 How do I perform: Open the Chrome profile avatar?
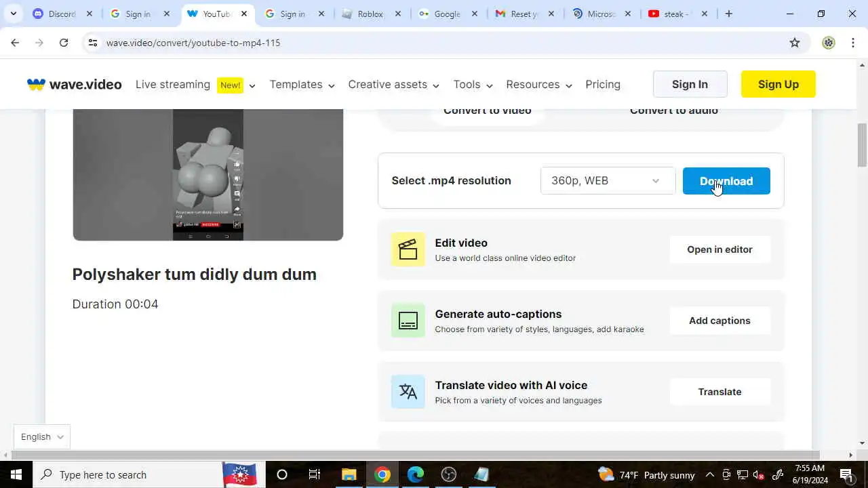829,43
